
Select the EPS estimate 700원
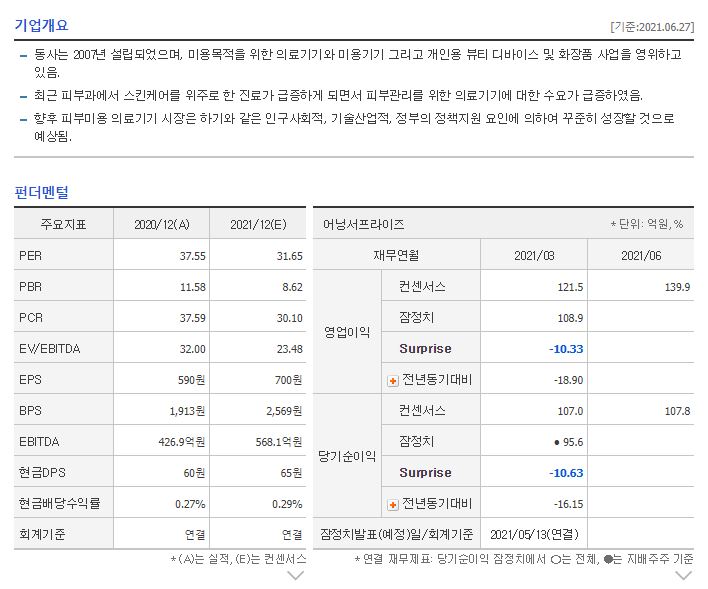point(289,380)
